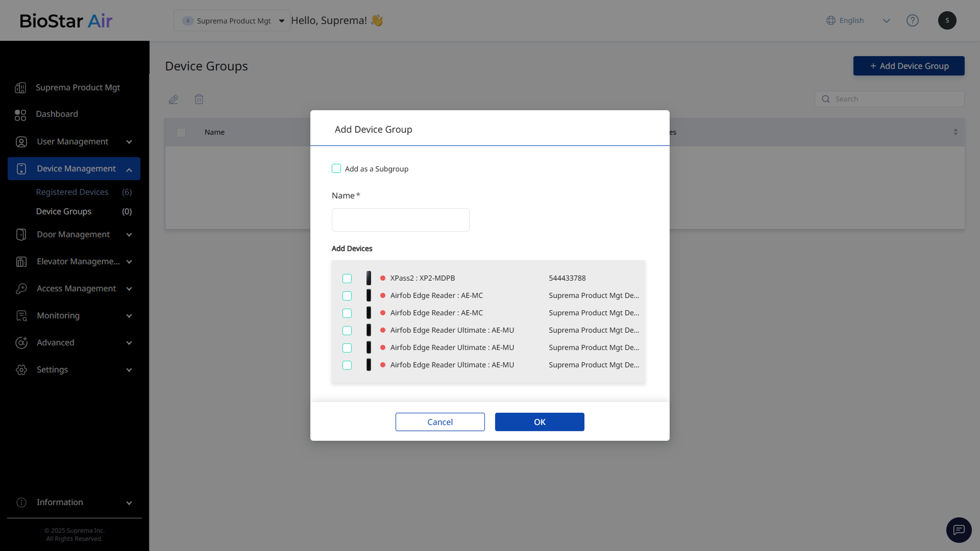This screenshot has width=980, height=551.
Task: Expand the User Management menu chevron
Action: 129,142
